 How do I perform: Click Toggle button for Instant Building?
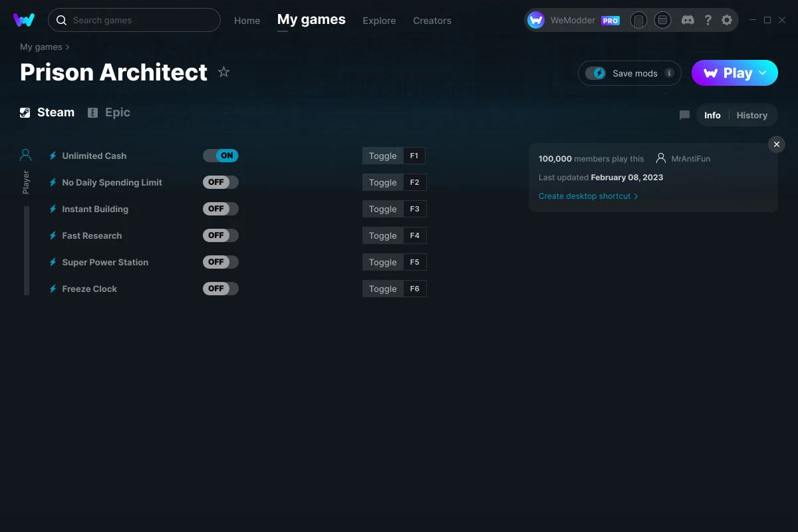(x=382, y=209)
